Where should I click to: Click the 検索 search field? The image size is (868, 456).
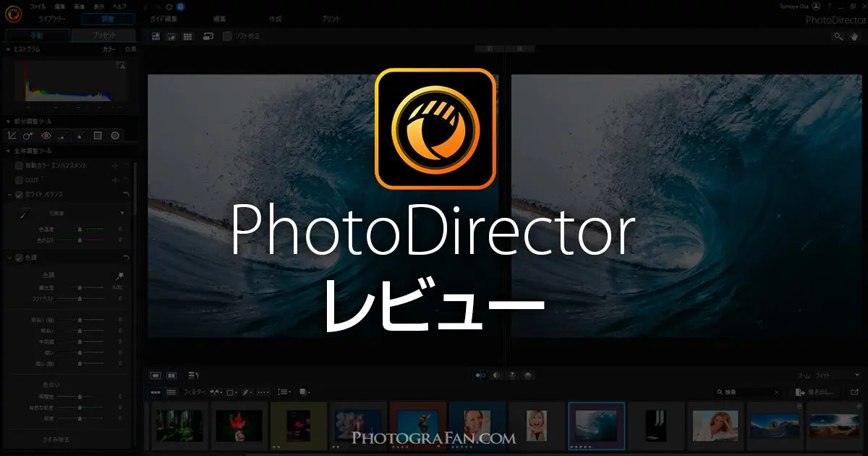pyautogui.click(x=748, y=392)
